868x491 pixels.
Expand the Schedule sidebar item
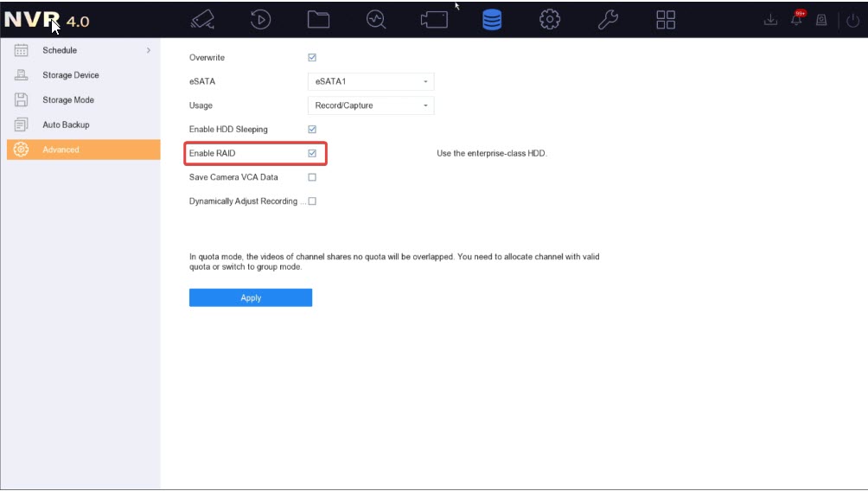80,50
